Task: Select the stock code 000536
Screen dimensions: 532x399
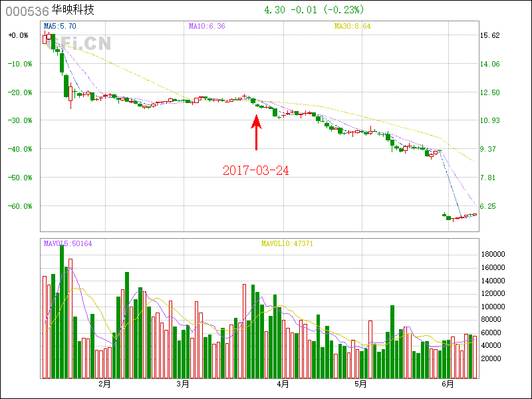Action: point(25,11)
